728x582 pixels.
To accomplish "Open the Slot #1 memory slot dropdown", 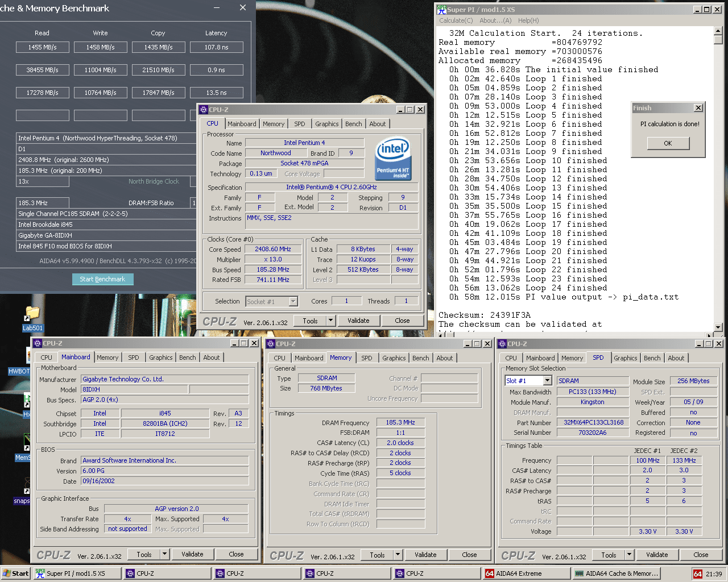I will (548, 381).
